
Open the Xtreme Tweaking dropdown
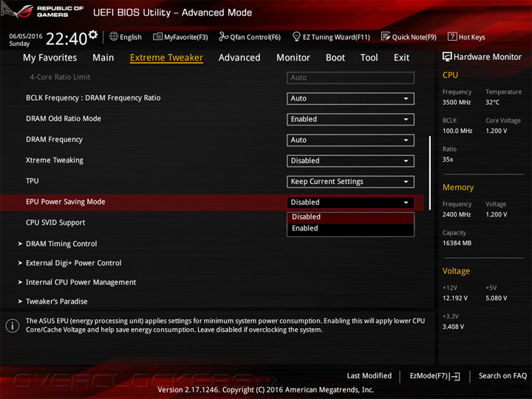[350, 161]
